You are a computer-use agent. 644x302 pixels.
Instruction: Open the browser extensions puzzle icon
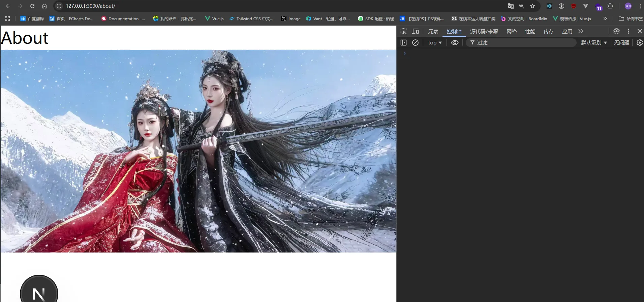[x=610, y=6]
